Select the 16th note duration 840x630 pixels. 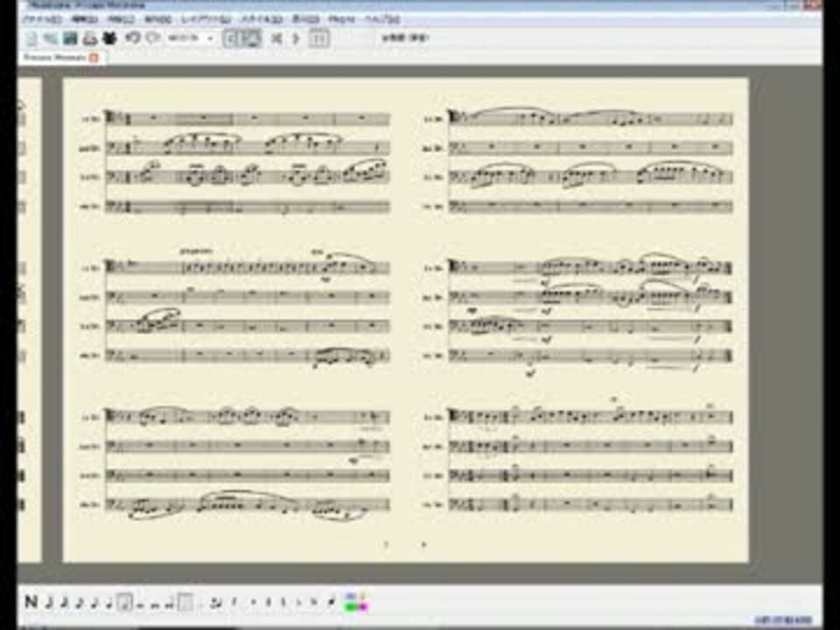coord(80,603)
